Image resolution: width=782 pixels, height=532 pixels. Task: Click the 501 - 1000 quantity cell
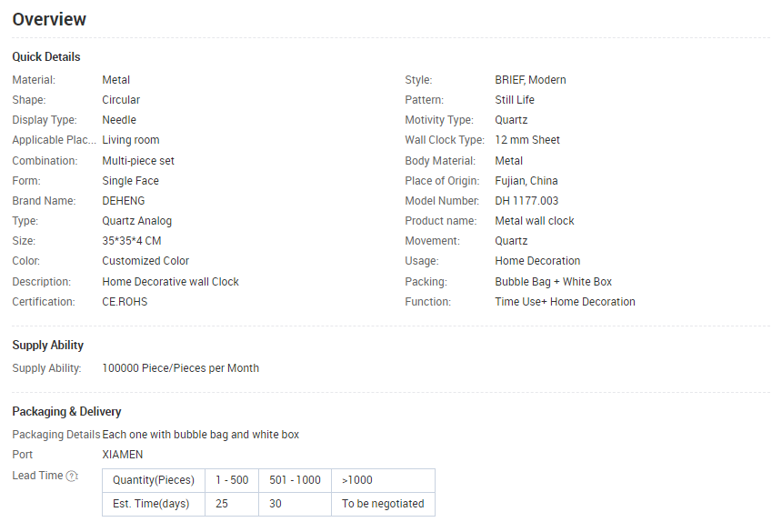pos(295,480)
